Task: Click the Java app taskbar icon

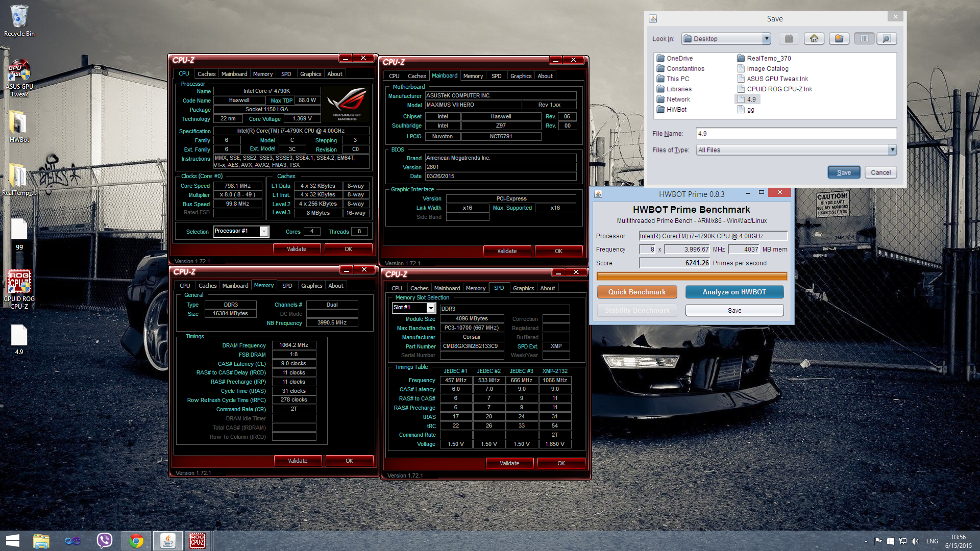Action: 167,541
